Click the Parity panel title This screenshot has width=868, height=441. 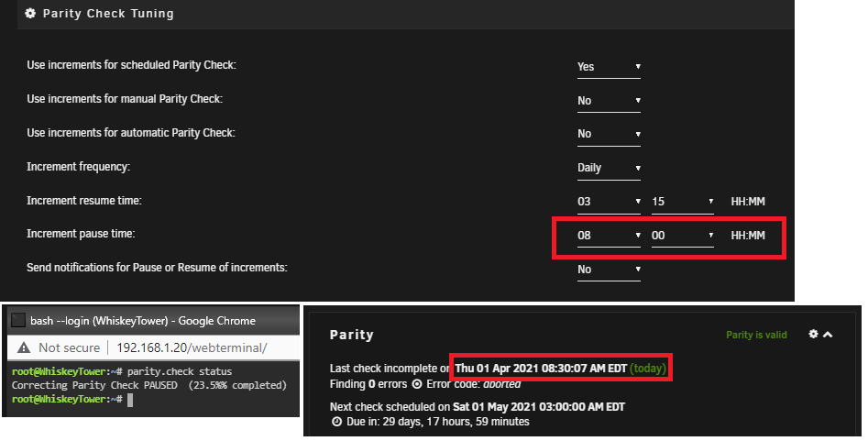352,335
